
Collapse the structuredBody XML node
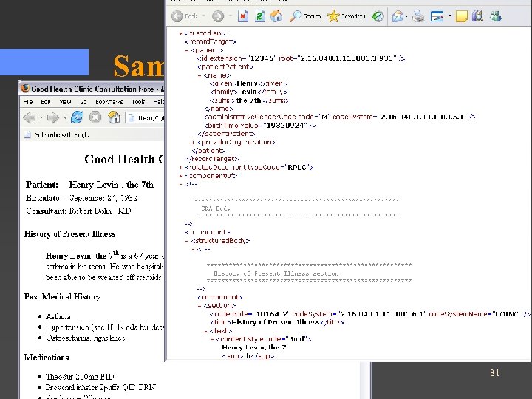click(x=187, y=241)
